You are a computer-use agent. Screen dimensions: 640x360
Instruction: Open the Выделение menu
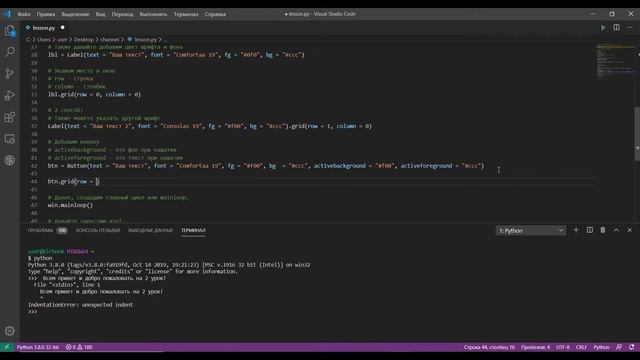[x=75, y=14]
